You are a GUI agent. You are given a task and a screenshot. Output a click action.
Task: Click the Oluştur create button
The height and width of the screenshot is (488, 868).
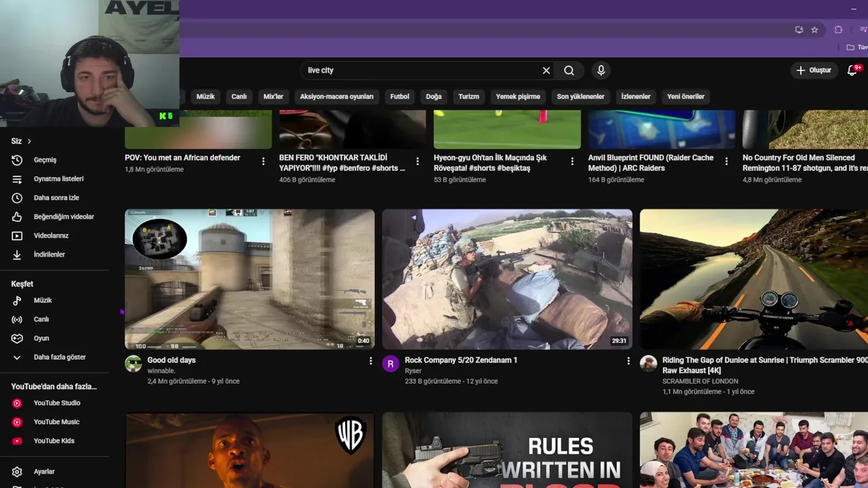click(814, 70)
